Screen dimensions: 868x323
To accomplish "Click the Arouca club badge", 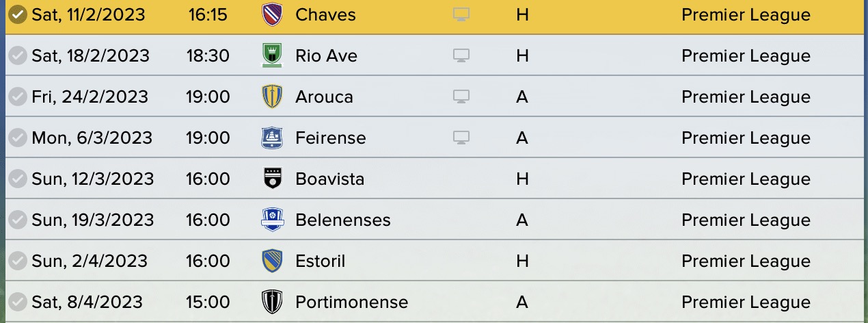I will point(272,96).
